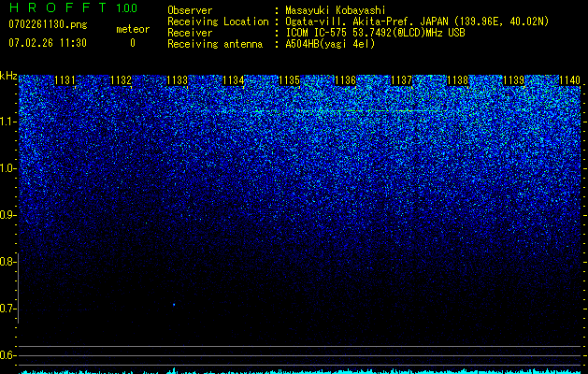This screenshot has height=374, width=588.
Task: Click the 1.1 kHz axis label
Action: [7, 122]
